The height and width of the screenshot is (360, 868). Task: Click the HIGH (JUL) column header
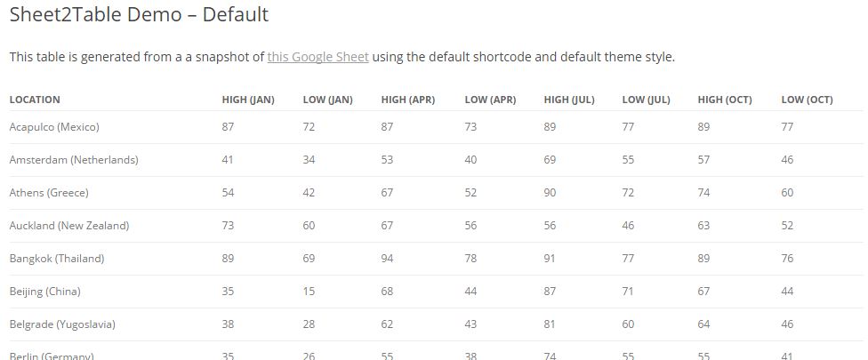pyautogui.click(x=569, y=100)
